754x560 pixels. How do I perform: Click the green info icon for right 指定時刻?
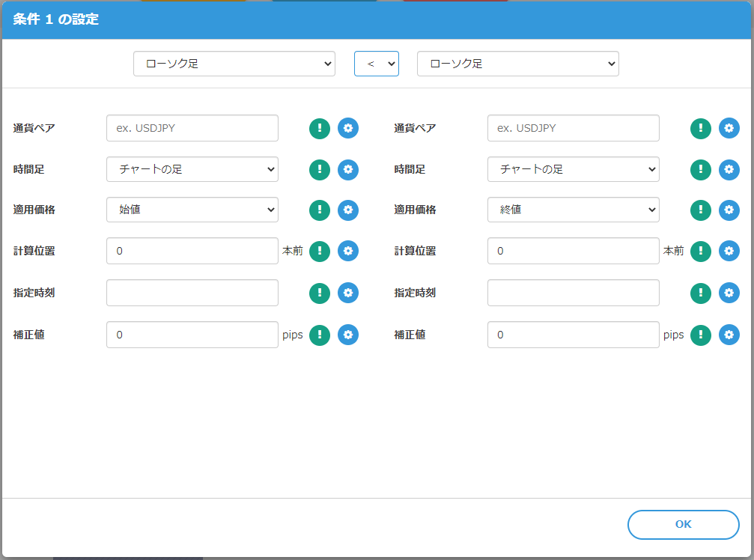[x=701, y=293]
